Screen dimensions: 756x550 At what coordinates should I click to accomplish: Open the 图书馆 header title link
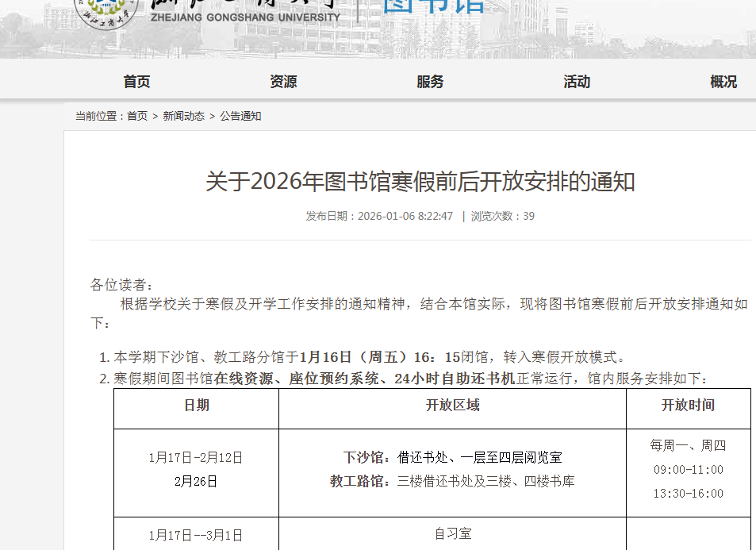[434, 6]
